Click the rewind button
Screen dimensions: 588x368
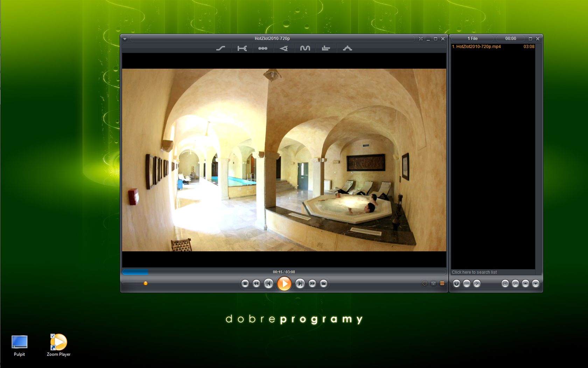[x=256, y=284]
